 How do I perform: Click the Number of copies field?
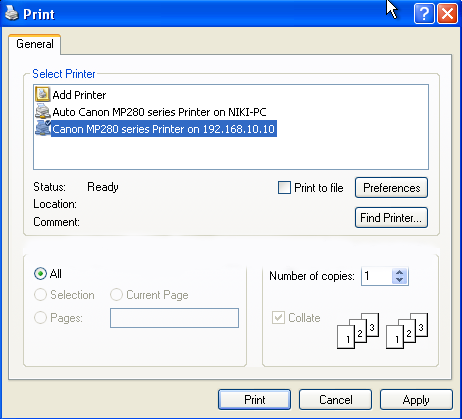tap(377, 276)
